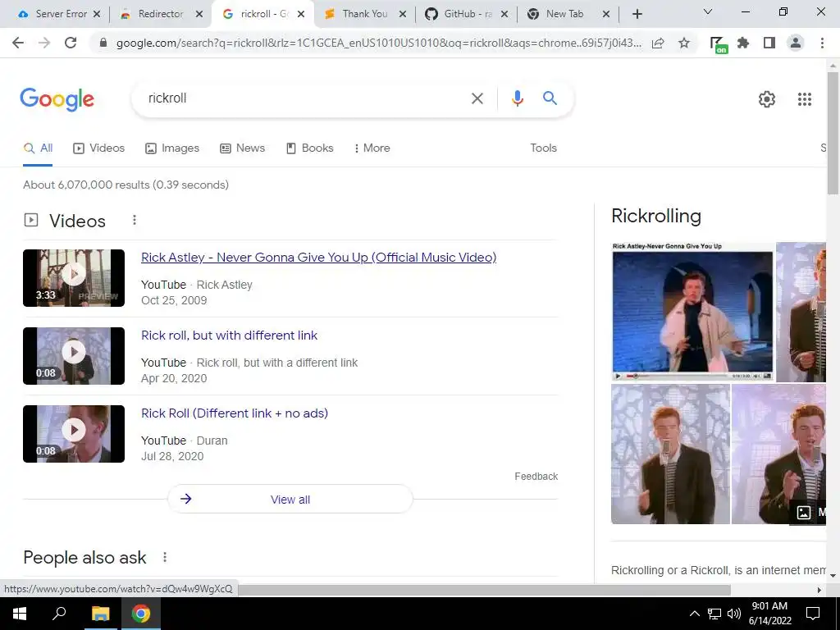The image size is (840, 630).
Task: Open the Extensions puzzle-piece menu
Action: 743,43
